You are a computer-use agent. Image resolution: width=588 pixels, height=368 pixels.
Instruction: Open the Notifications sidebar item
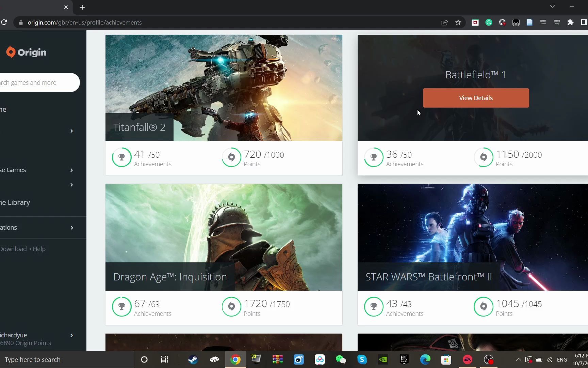[x=9, y=228]
